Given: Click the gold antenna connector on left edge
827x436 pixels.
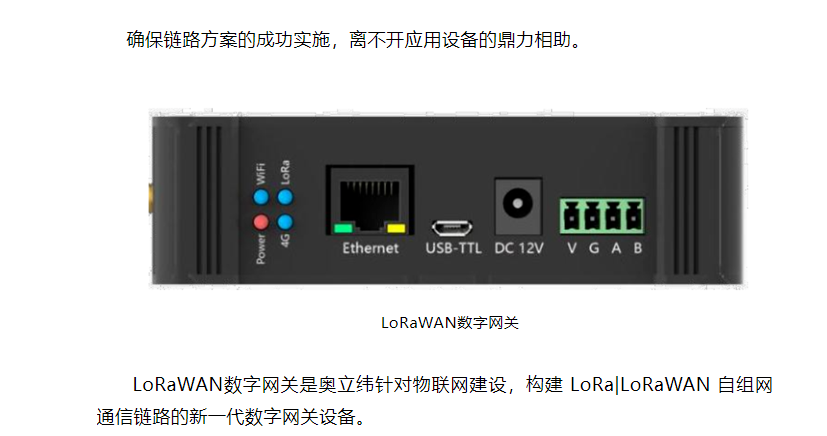Looking at the screenshot, I should 150,199.
